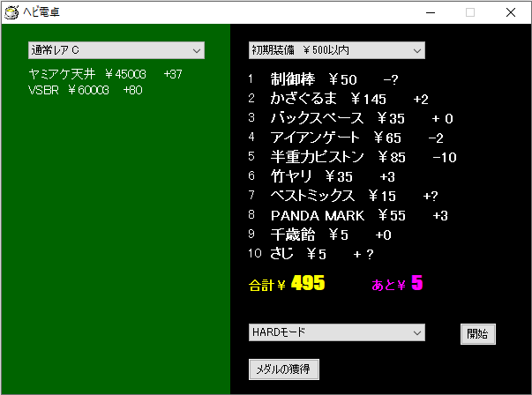Click the あと ¥5 remaining value
This screenshot has height=395, width=532.
(397, 283)
